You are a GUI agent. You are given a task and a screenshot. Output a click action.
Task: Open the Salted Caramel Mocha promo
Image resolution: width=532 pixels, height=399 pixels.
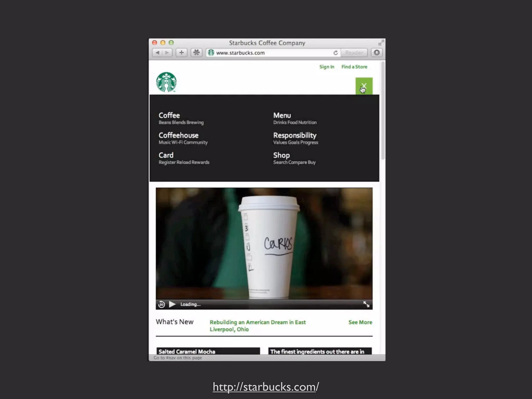pyautogui.click(x=208, y=351)
